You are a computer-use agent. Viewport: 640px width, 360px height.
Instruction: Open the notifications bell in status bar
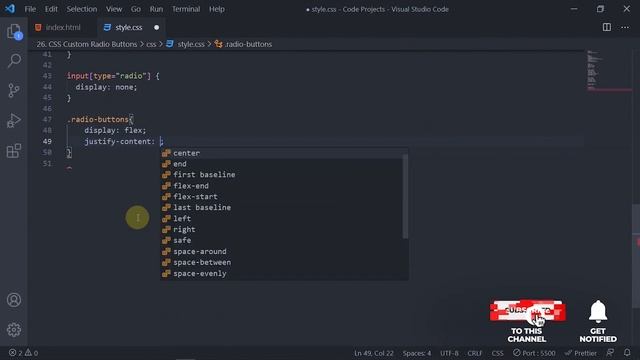tap(627, 352)
